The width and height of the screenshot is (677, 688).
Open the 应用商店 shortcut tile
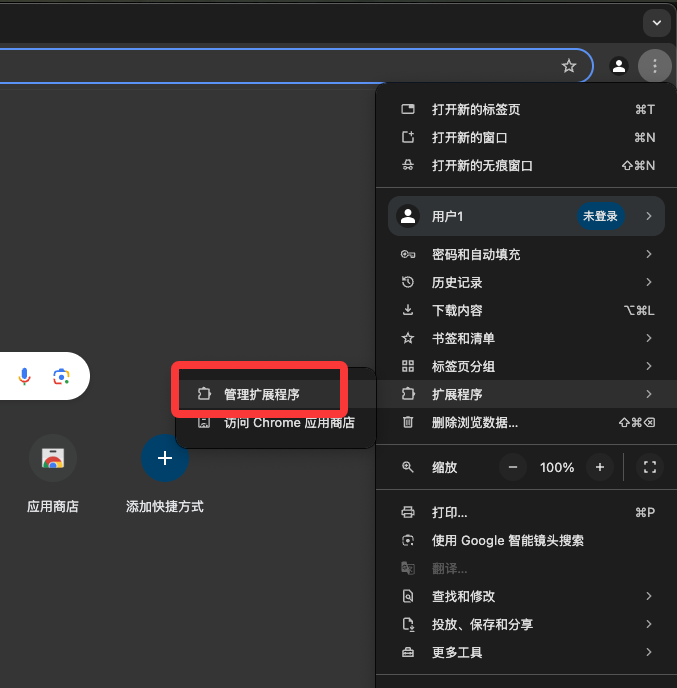[x=53, y=475]
